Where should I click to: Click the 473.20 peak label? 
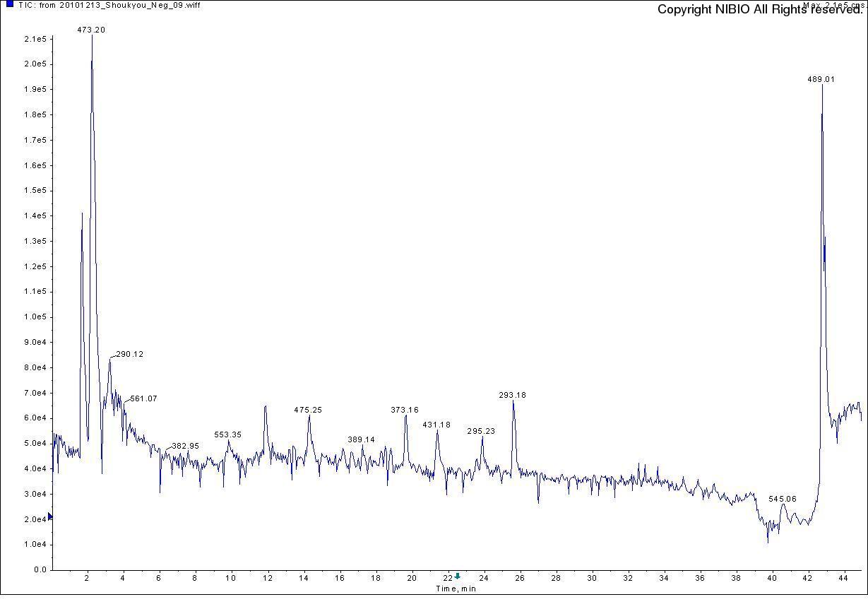pyautogui.click(x=91, y=30)
